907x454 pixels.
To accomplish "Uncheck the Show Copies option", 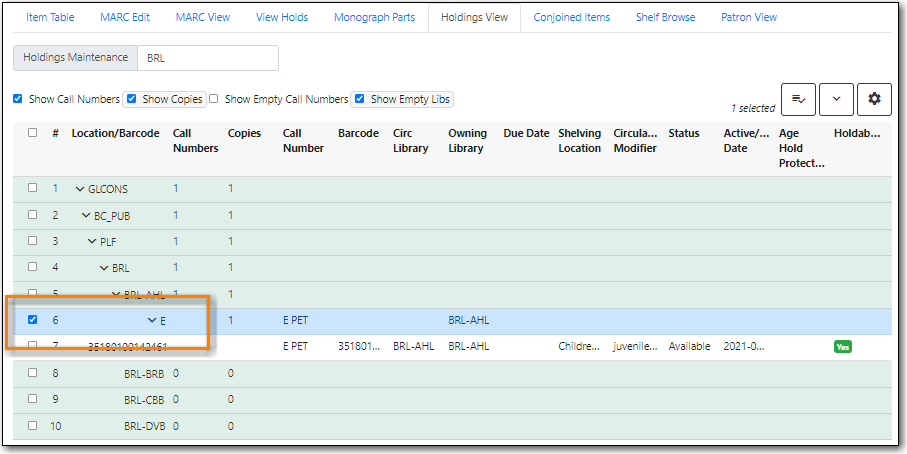I will (x=132, y=99).
